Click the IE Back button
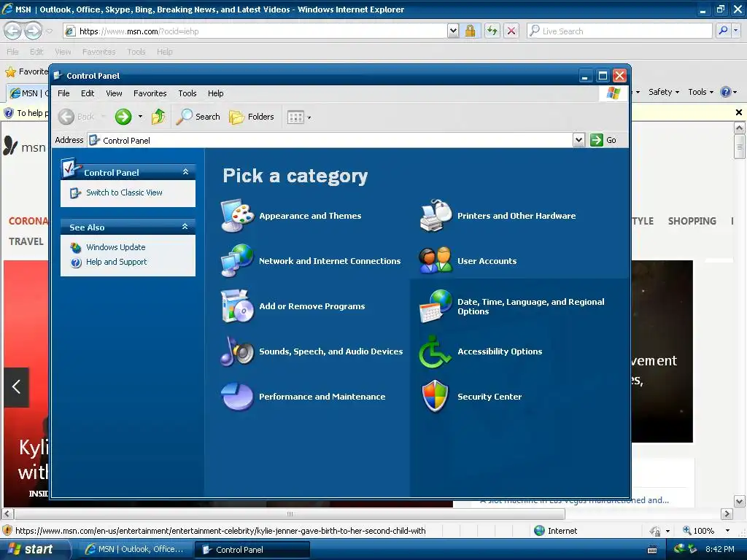The height and width of the screenshot is (560, 747). point(13,31)
